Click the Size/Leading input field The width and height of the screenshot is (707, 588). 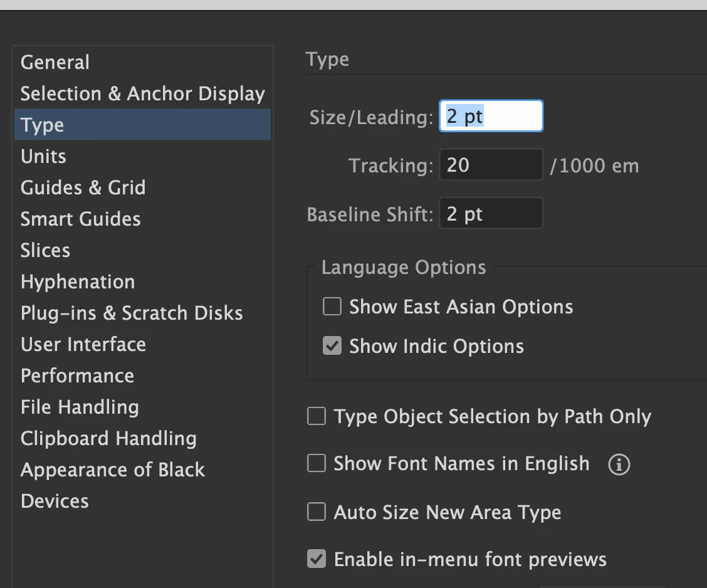pyautogui.click(x=491, y=117)
